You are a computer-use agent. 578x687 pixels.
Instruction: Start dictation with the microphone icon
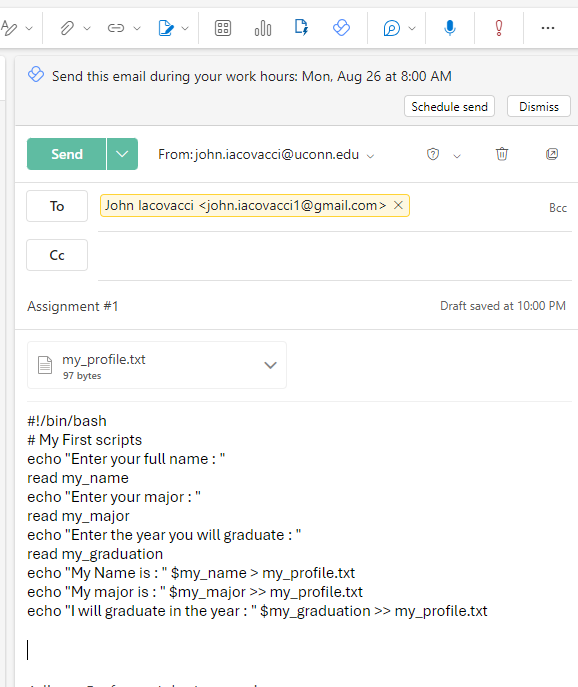[450, 28]
